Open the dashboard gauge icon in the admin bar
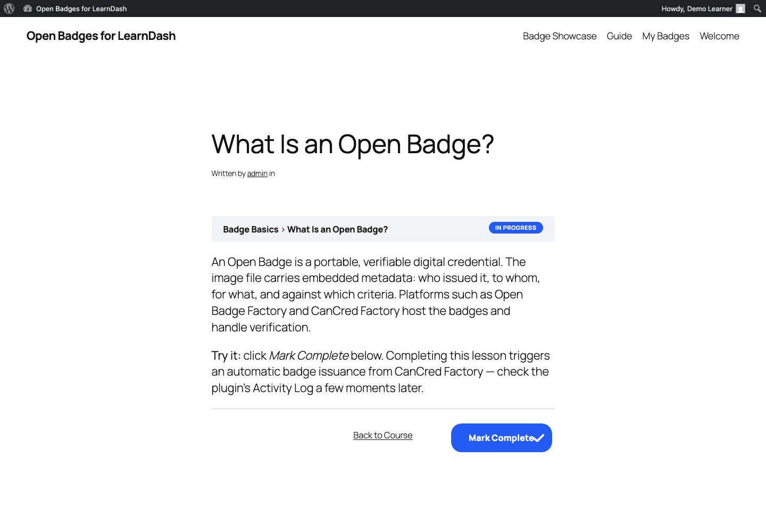This screenshot has height=532, width=766. click(28, 9)
